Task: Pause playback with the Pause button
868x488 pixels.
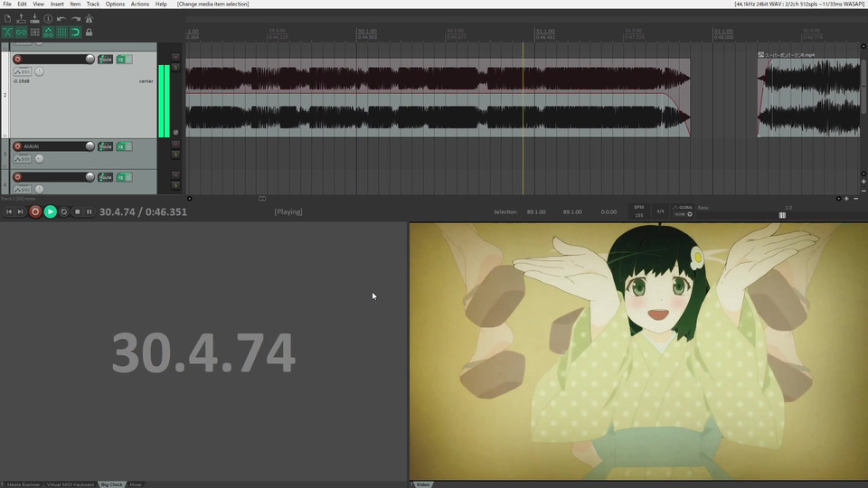Action: (x=89, y=211)
